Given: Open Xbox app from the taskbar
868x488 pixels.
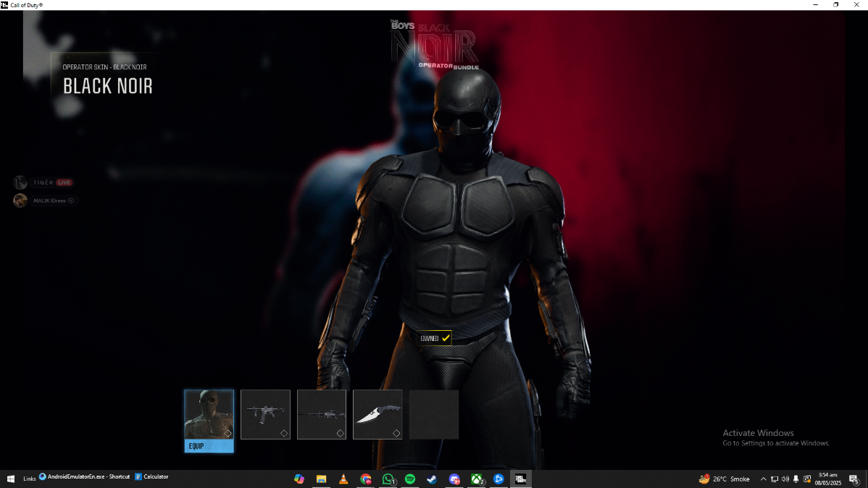Looking at the screenshot, I should (x=477, y=479).
